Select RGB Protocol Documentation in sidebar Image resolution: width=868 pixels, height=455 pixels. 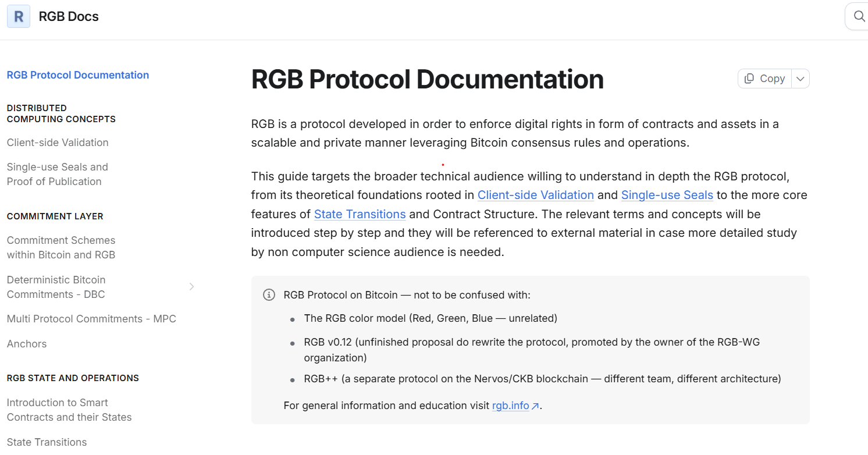78,75
